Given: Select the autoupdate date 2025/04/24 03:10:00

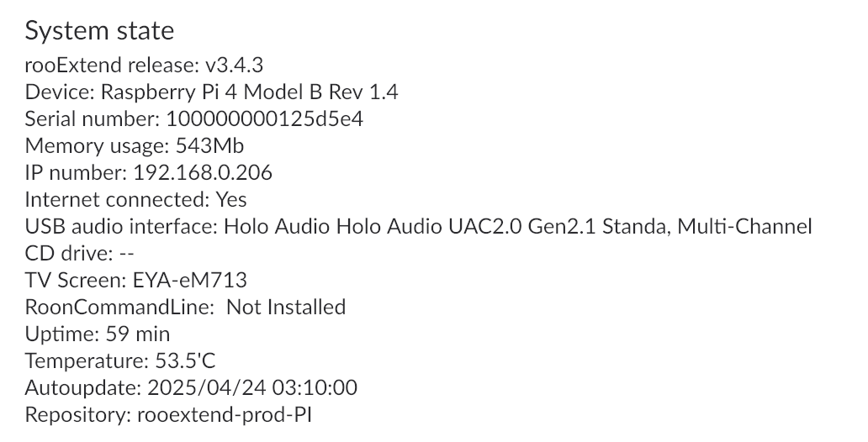Looking at the screenshot, I should coord(252,387).
